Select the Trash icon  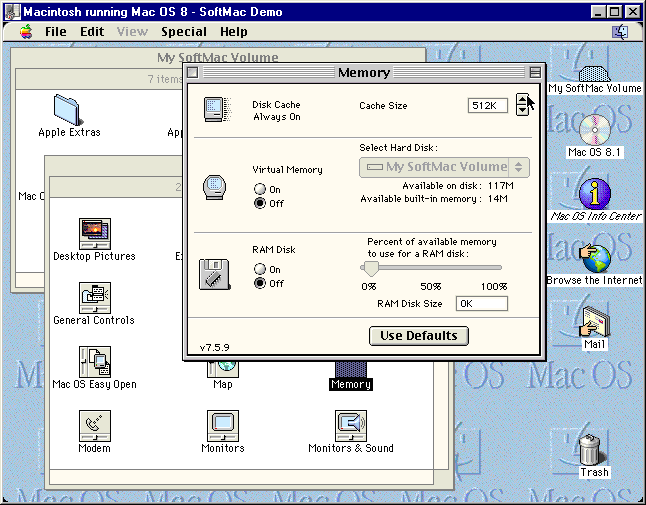pyautogui.click(x=592, y=449)
